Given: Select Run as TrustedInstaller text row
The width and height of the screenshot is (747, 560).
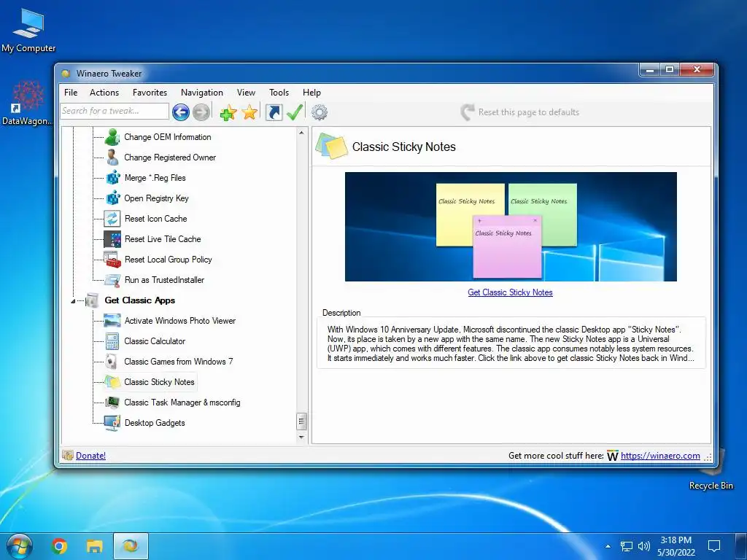Looking at the screenshot, I should (164, 280).
